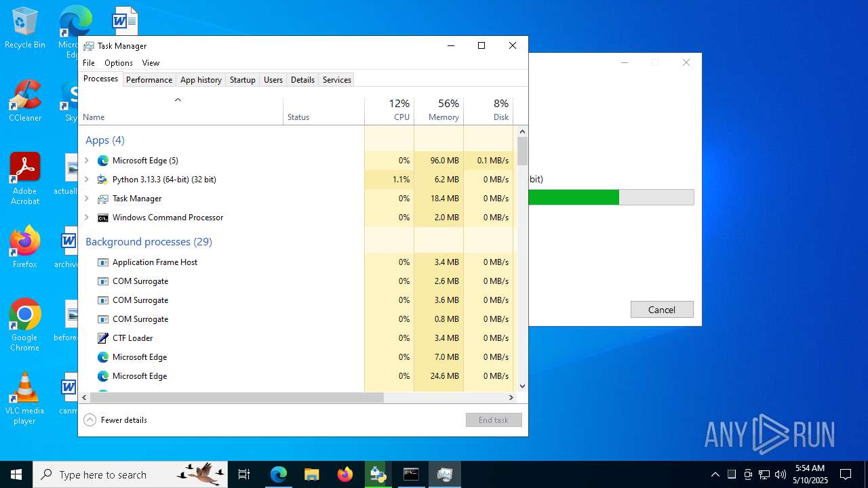The height and width of the screenshot is (488, 868).
Task: Open the Recycle Bin desktop icon
Action: pos(25,28)
